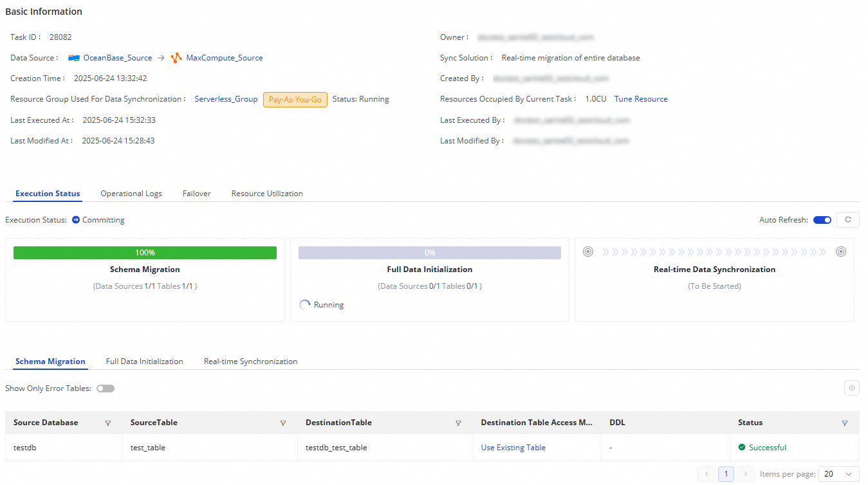
Task: Open the Status column filter
Action: click(x=845, y=423)
